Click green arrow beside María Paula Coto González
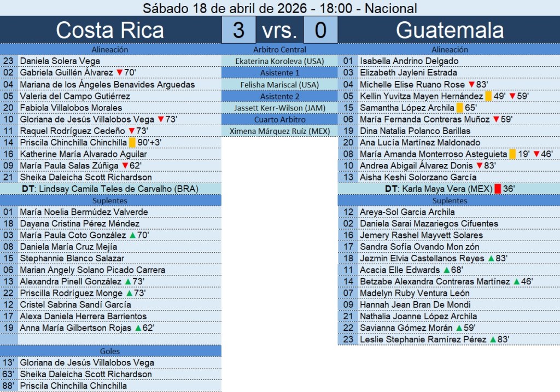 [x=132, y=235]
